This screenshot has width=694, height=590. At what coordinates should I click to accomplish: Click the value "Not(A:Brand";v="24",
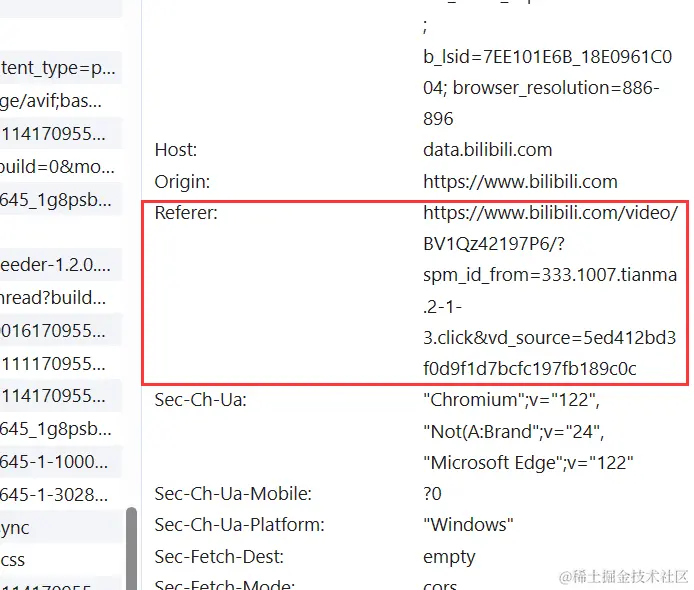coord(514,432)
